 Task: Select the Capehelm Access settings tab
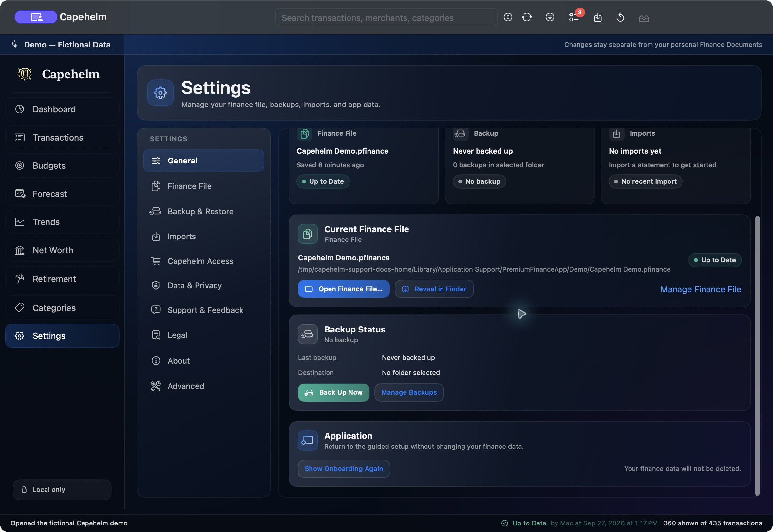tap(204, 261)
